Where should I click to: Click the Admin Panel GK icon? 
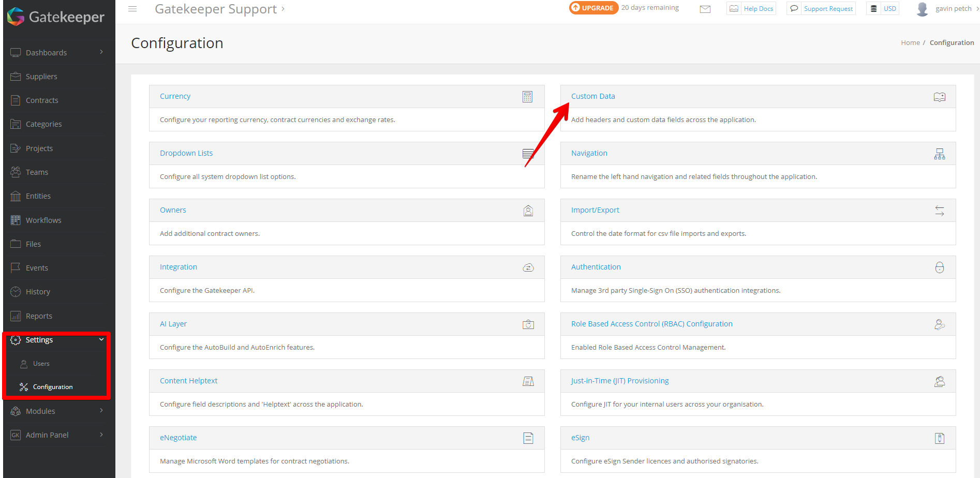tap(16, 435)
